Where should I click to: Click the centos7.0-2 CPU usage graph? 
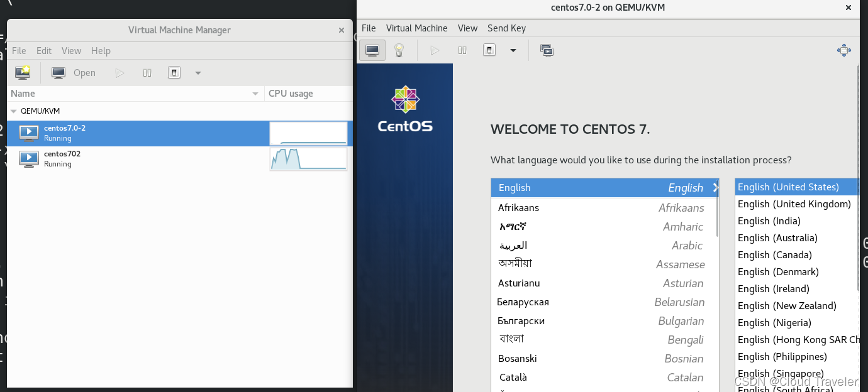pyautogui.click(x=308, y=133)
